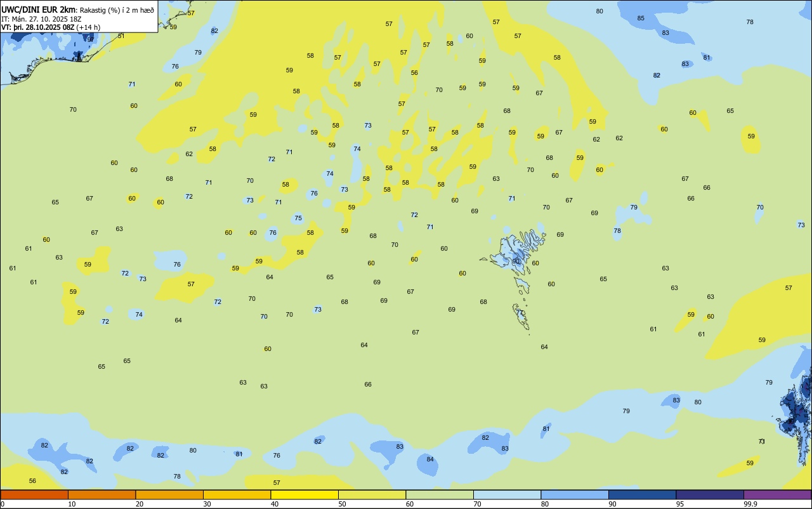The height and width of the screenshot is (509, 812).
Task: Click the southernmost Faroe island outline
Action: click(521, 316)
